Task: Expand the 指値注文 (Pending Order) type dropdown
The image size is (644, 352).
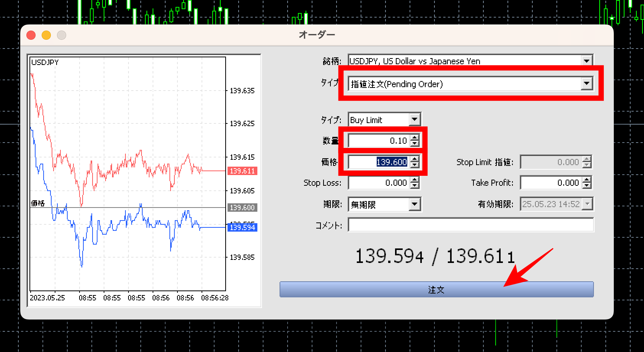Action: 586,84
